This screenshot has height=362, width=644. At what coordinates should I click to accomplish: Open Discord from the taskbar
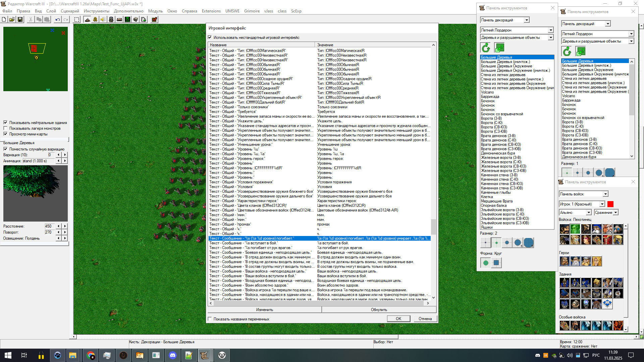pyautogui.click(x=173, y=355)
